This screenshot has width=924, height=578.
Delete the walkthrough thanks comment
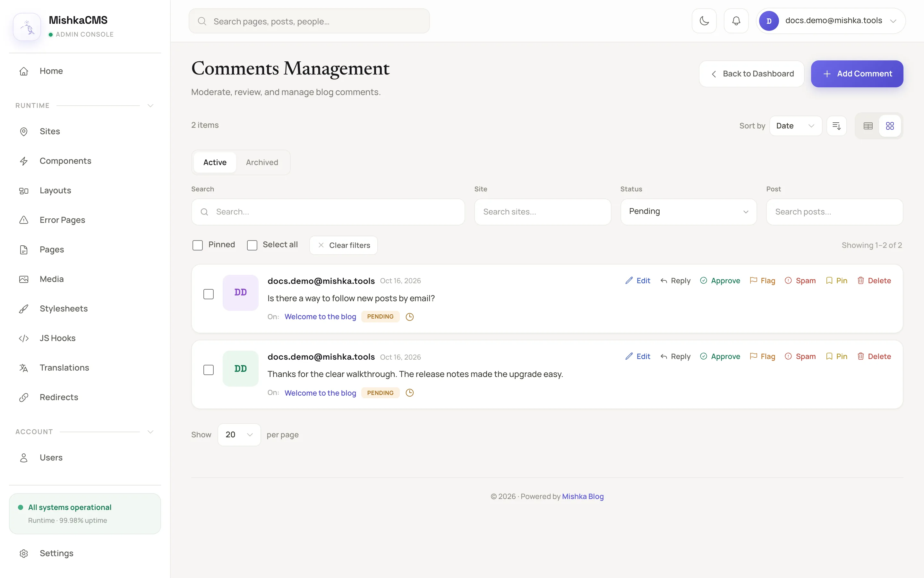874,356
